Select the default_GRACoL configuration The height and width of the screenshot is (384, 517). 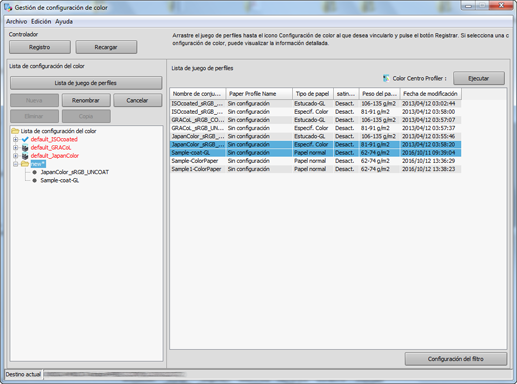[51, 148]
